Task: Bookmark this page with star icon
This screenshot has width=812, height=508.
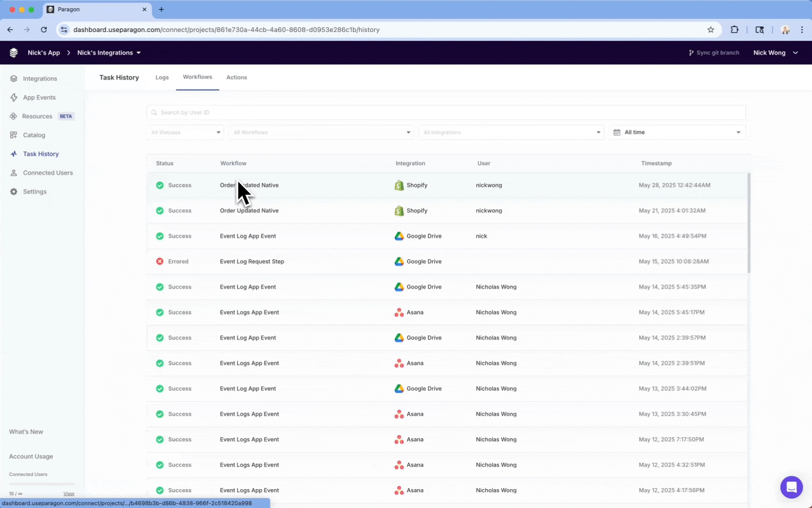Action: 710,30
